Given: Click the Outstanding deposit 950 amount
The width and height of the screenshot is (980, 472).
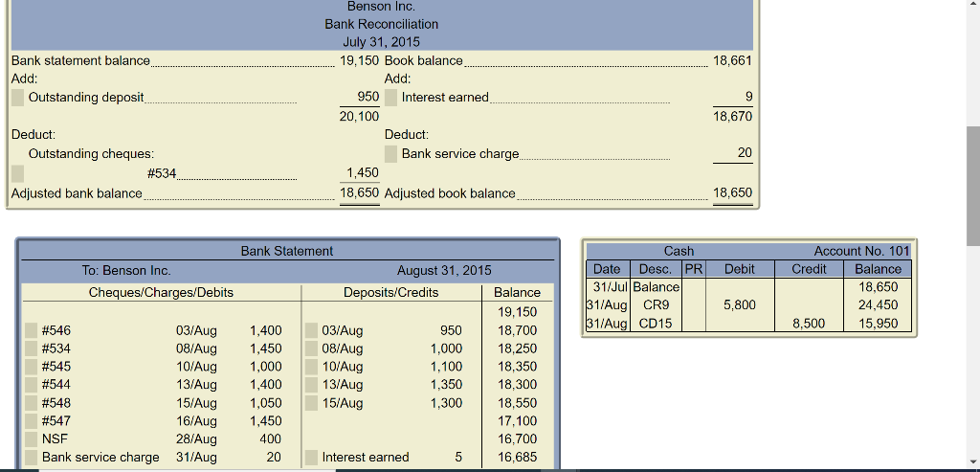Looking at the screenshot, I should coord(368,97).
